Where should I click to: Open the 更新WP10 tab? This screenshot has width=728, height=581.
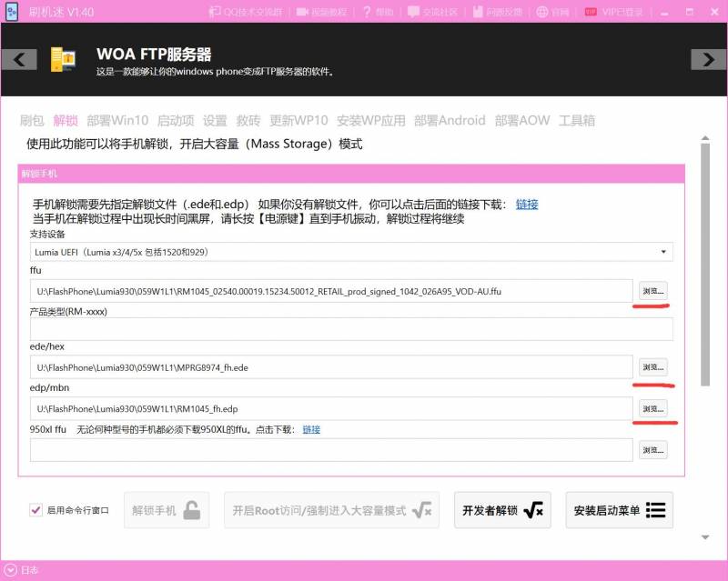[298, 121]
